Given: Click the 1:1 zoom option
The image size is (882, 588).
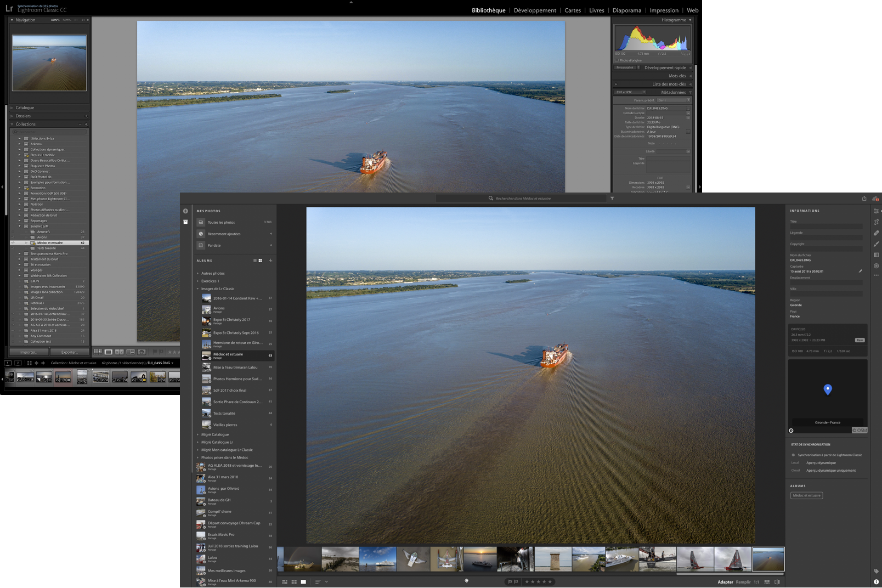Looking at the screenshot, I should click(756, 582).
